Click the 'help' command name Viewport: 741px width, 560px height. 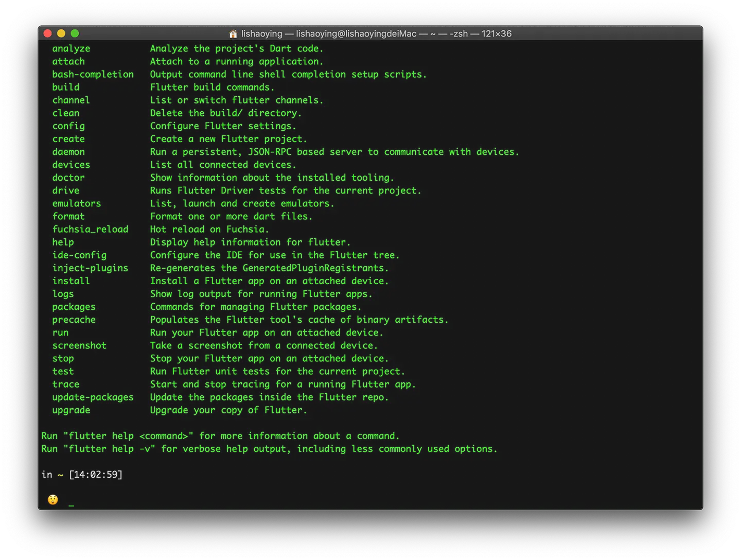[x=63, y=242]
